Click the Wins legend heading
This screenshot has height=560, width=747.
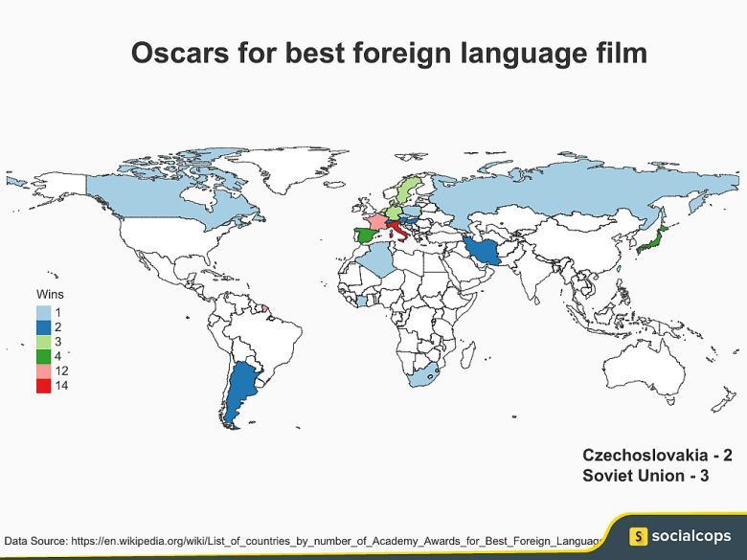point(50,294)
